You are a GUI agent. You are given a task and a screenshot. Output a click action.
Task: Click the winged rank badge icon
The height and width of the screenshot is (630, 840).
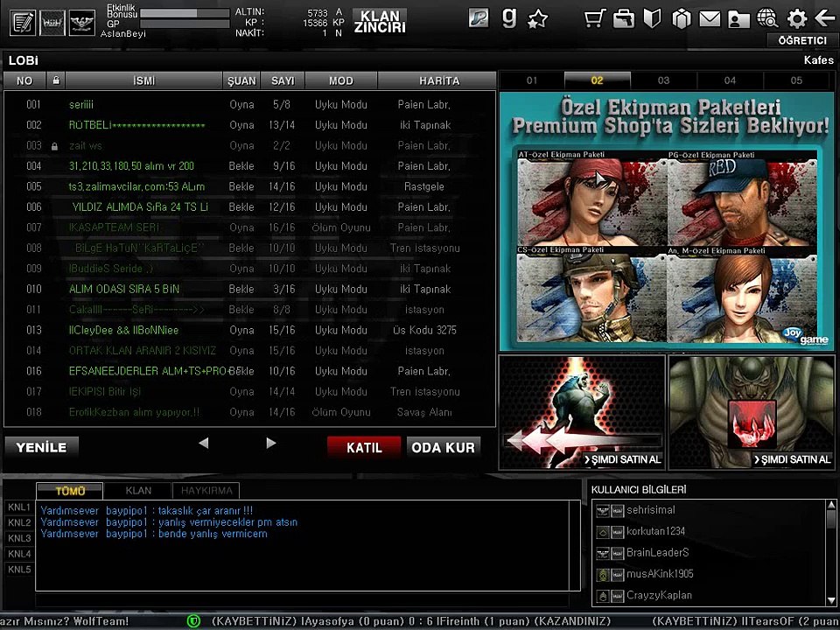click(x=82, y=23)
